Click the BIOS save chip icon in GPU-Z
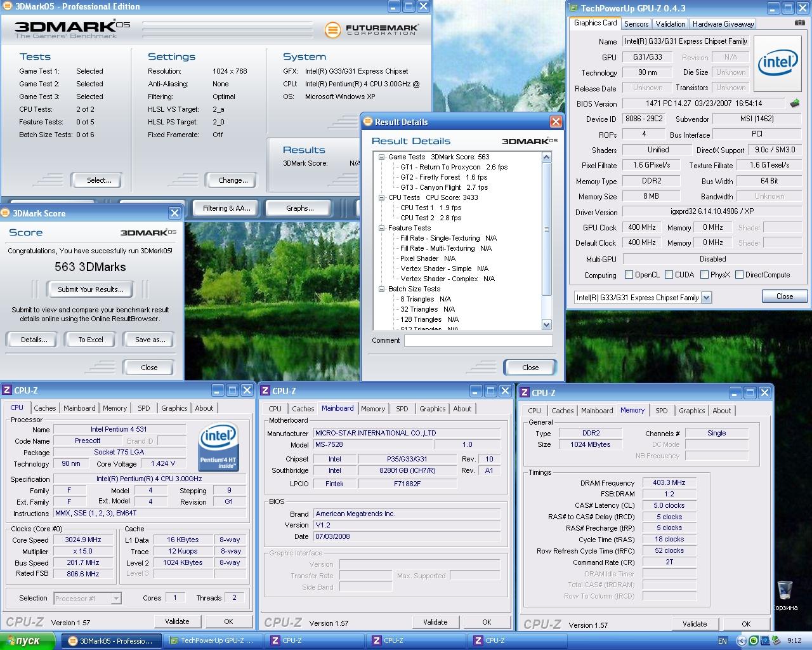The height and width of the screenshot is (650, 812). (794, 103)
